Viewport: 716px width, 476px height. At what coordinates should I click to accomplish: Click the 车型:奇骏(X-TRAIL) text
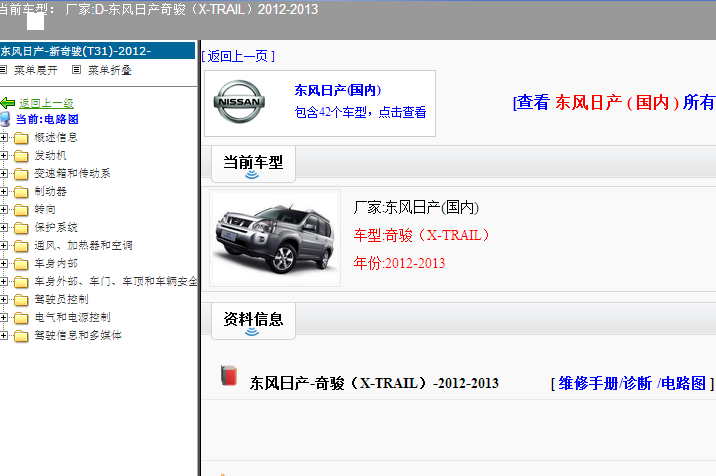coord(421,235)
